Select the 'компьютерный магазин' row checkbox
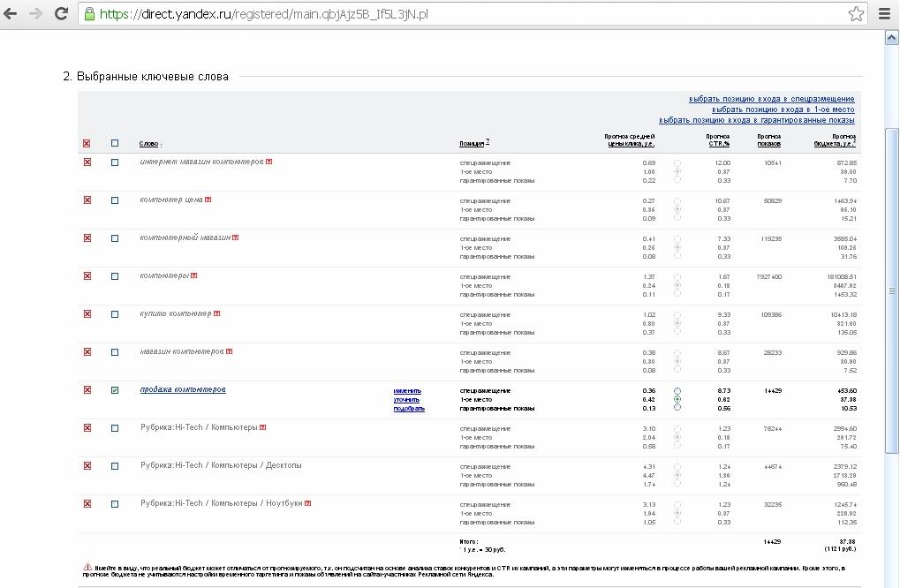 coord(115,238)
